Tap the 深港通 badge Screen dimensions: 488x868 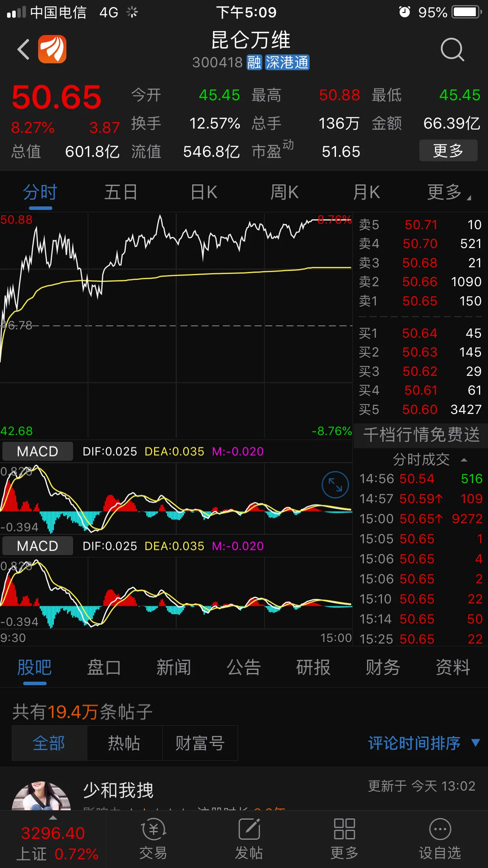[x=287, y=63]
